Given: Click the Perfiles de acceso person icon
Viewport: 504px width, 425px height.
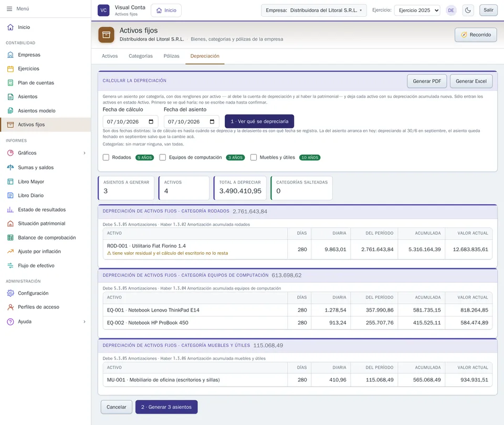Looking at the screenshot, I should point(10,307).
